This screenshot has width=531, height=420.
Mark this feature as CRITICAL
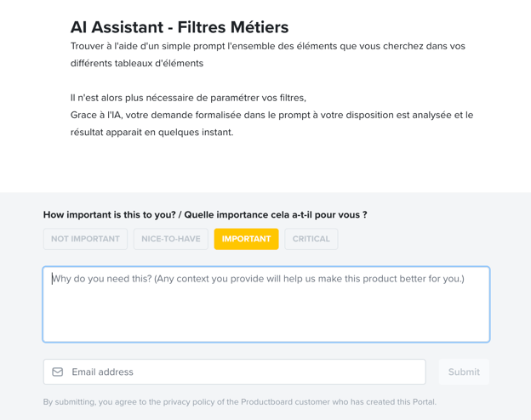(311, 239)
